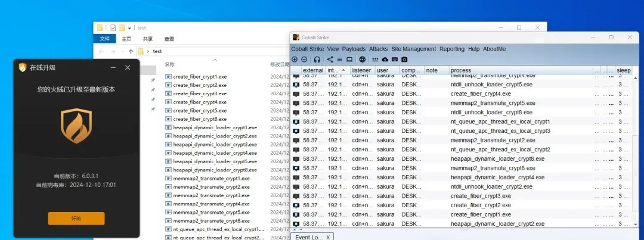This screenshot has height=240, width=644.
Task: Switch to session table view list icon
Action: point(340,60)
